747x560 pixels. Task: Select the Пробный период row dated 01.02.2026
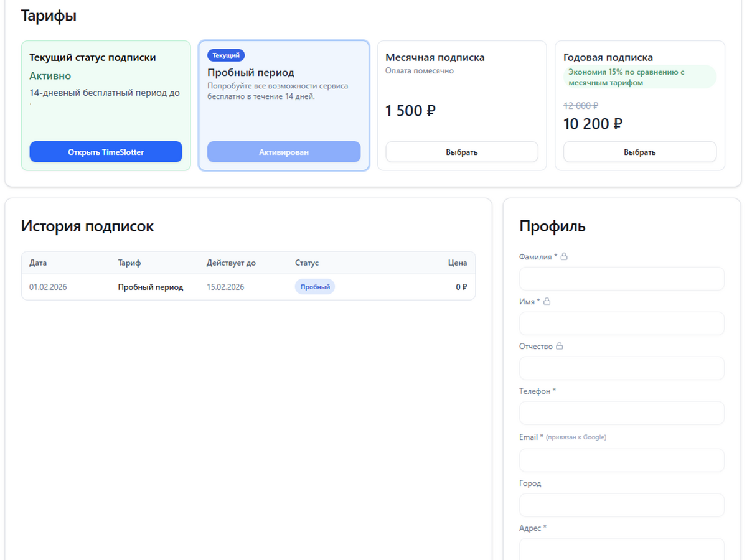coord(248,287)
